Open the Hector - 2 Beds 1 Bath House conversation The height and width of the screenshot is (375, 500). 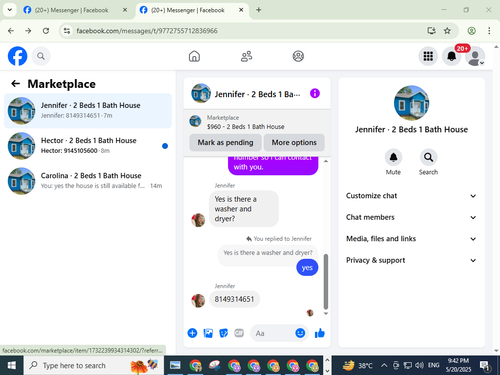click(88, 146)
